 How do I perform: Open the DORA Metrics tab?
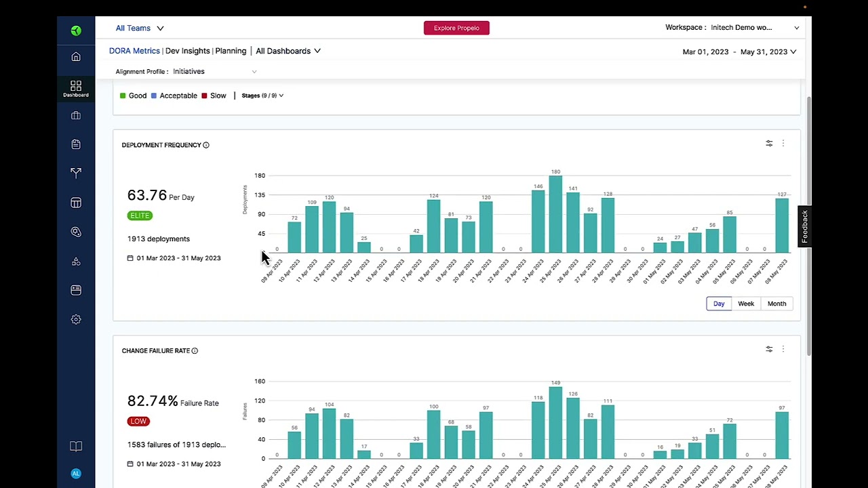tap(134, 51)
